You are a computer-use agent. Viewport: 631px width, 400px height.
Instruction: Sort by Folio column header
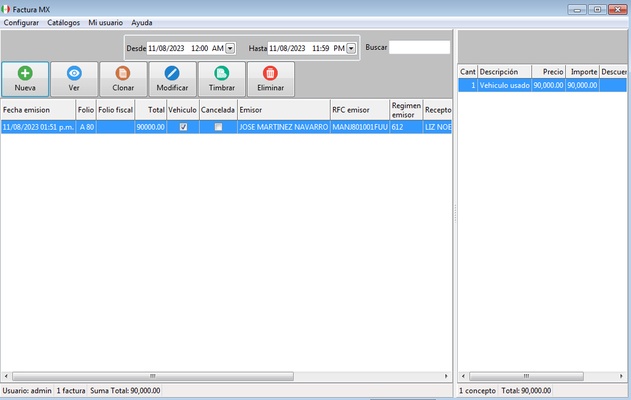pyautogui.click(x=86, y=110)
